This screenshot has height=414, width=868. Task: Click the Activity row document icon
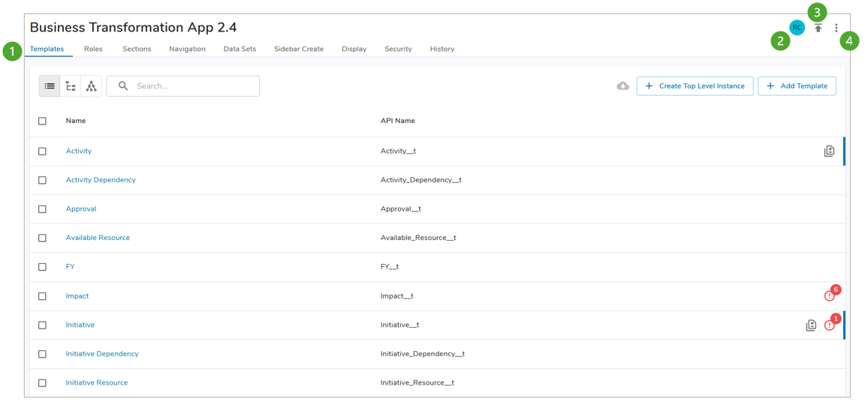(x=829, y=151)
